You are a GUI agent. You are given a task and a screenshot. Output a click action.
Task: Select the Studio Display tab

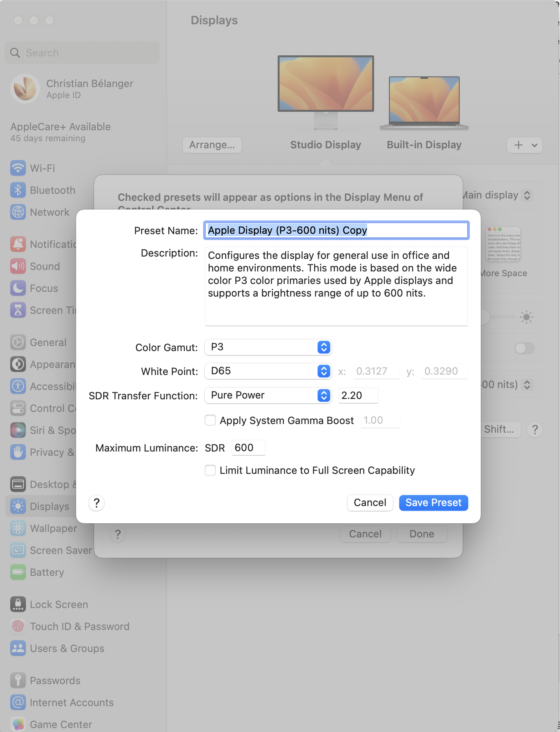tap(325, 145)
